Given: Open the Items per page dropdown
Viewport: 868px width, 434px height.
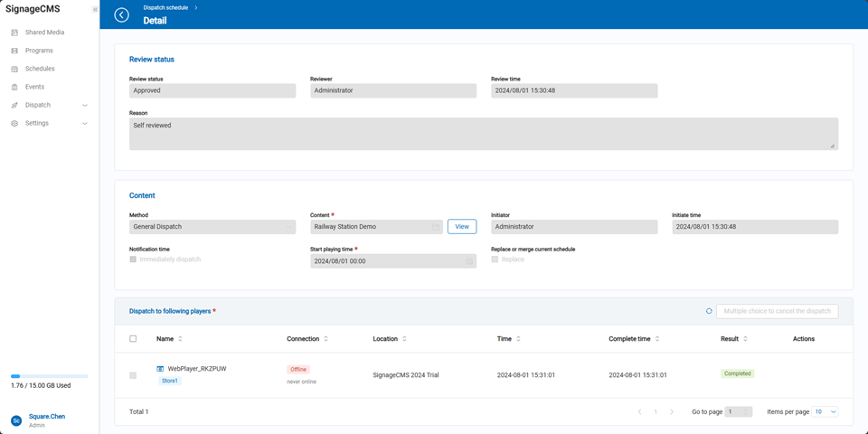Looking at the screenshot, I should (825, 411).
